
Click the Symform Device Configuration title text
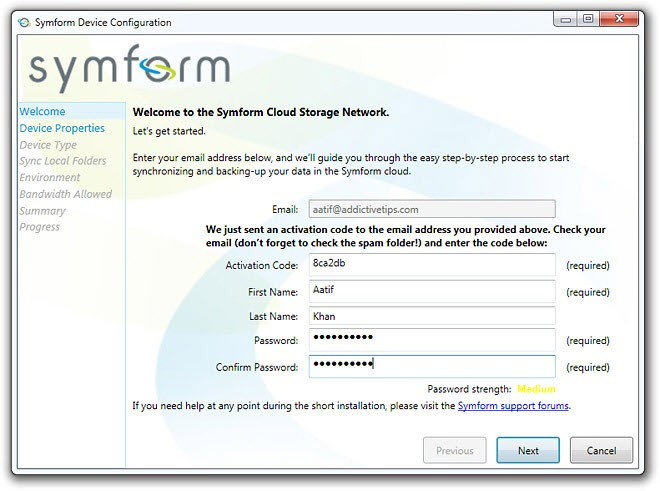(103, 22)
